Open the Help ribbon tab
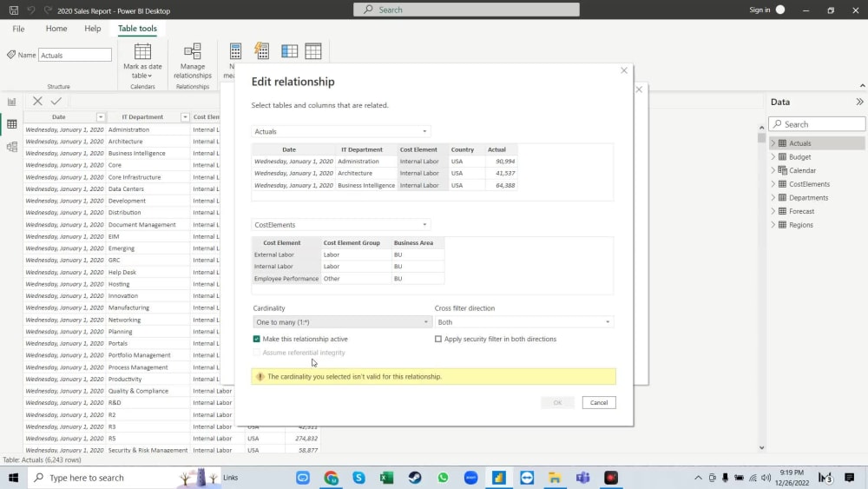The height and width of the screenshot is (489, 868). point(93,29)
